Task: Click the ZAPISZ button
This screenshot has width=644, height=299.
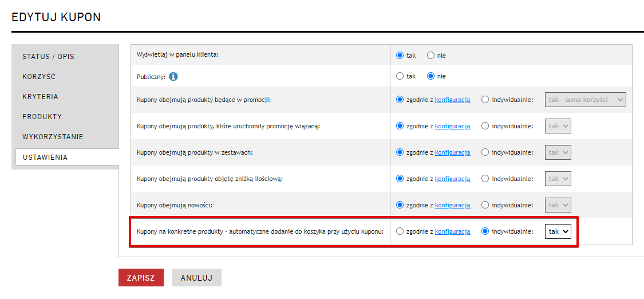Action: click(141, 277)
